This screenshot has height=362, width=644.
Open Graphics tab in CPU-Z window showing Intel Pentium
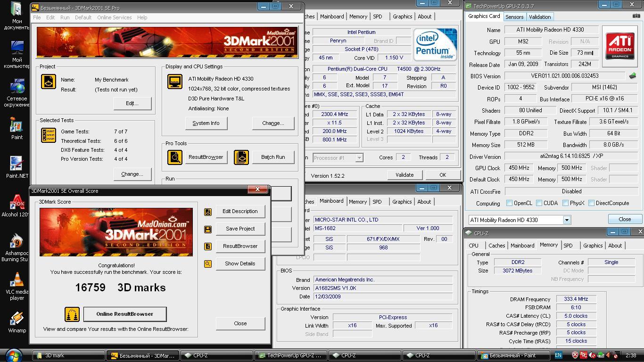(x=403, y=16)
